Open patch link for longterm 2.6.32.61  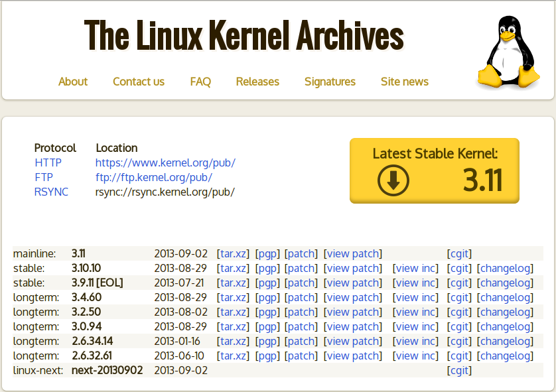[x=301, y=356]
